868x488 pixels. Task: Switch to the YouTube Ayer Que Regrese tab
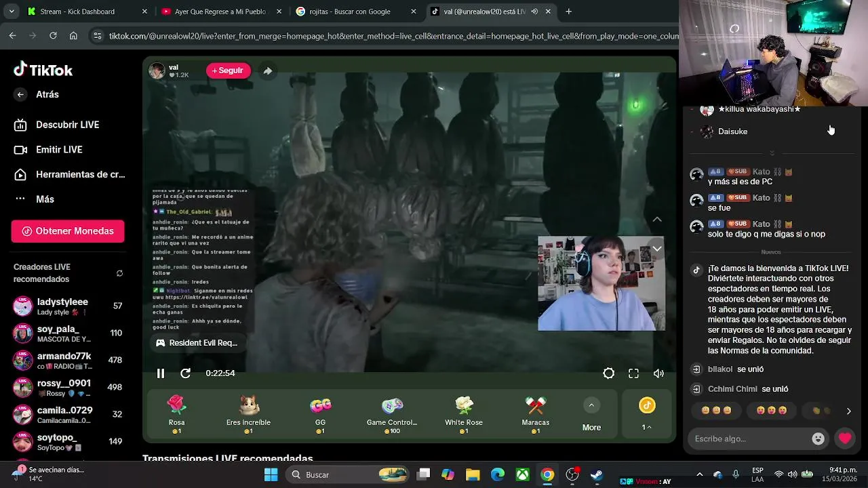click(x=220, y=12)
